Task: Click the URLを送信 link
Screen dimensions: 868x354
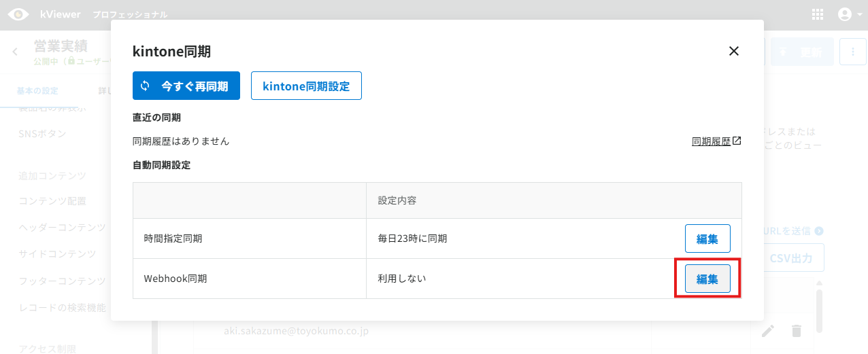Action: tap(793, 231)
